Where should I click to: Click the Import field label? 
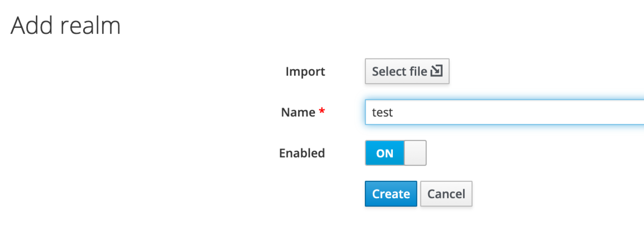tap(305, 71)
